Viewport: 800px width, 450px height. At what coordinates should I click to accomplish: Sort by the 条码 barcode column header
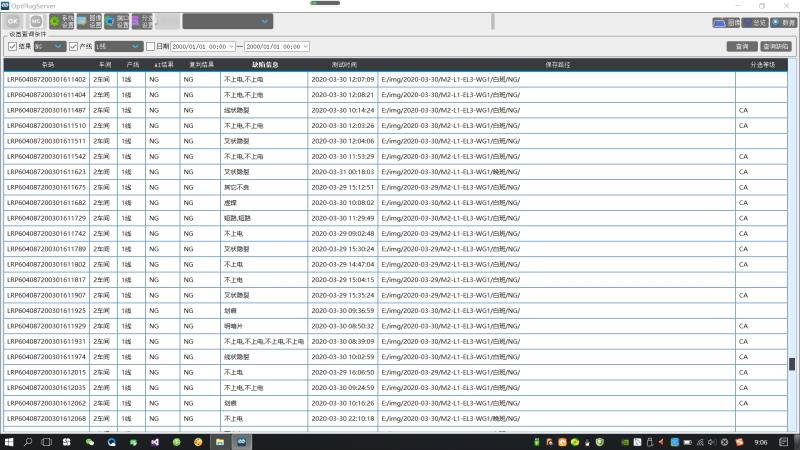click(48, 65)
